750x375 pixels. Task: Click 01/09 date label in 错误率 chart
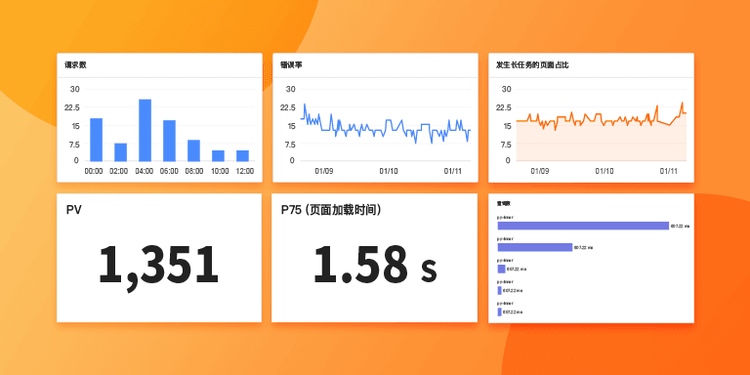(x=324, y=171)
